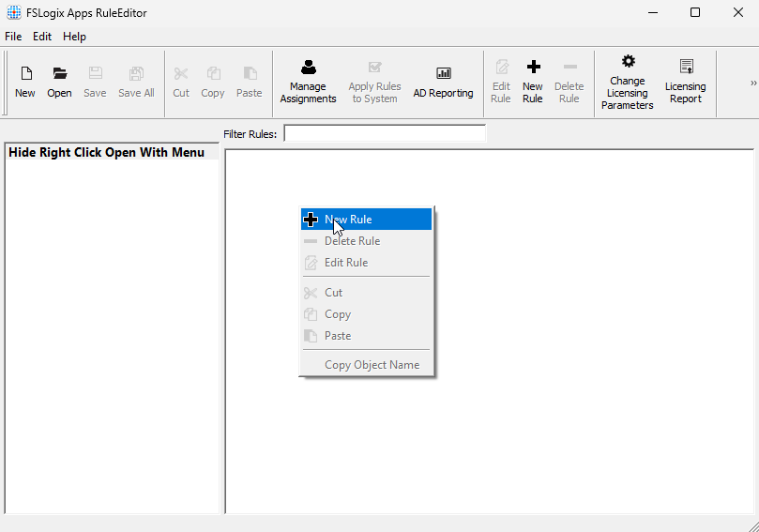Click the Apply Rules to System button
This screenshot has width=759, height=532.
point(374,82)
